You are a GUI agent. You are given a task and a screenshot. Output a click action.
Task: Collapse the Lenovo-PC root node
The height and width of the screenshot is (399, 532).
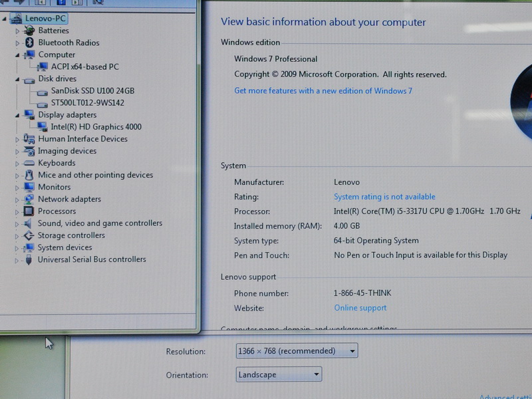coord(4,19)
